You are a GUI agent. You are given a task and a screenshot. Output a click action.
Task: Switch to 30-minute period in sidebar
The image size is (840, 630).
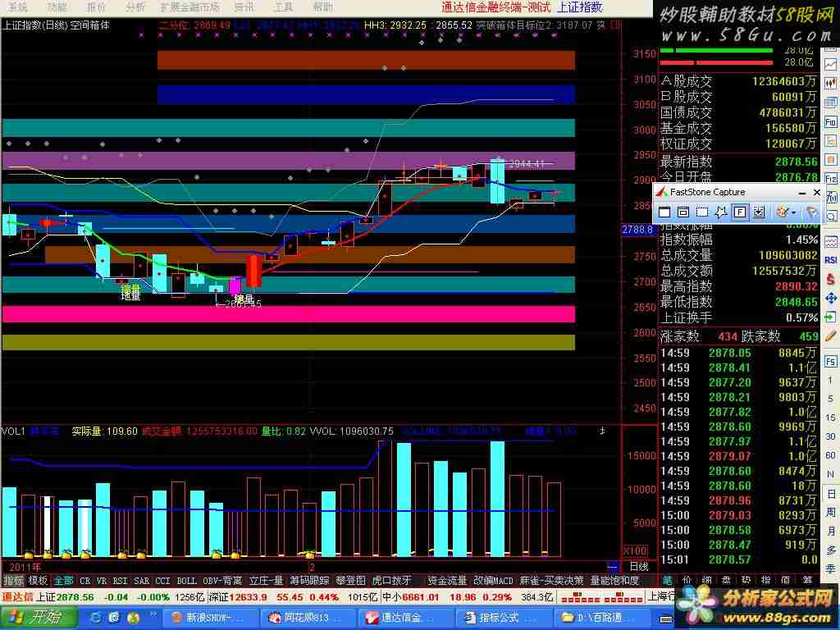(x=830, y=436)
